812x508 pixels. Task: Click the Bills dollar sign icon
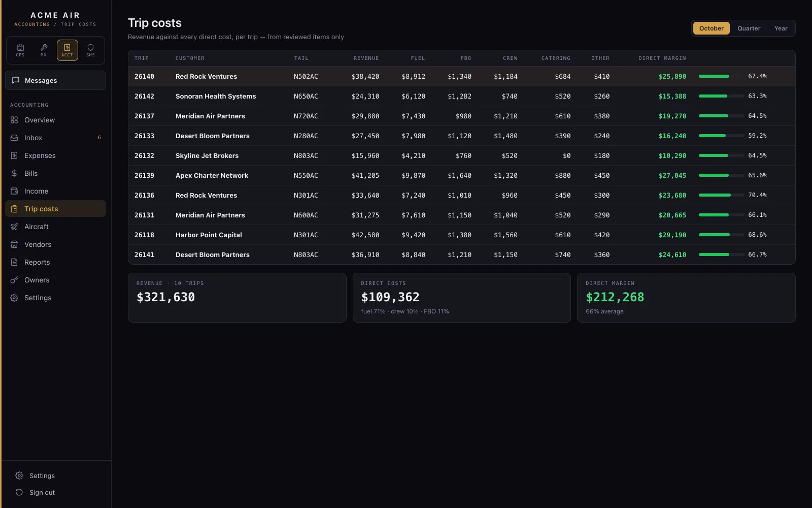coord(14,173)
